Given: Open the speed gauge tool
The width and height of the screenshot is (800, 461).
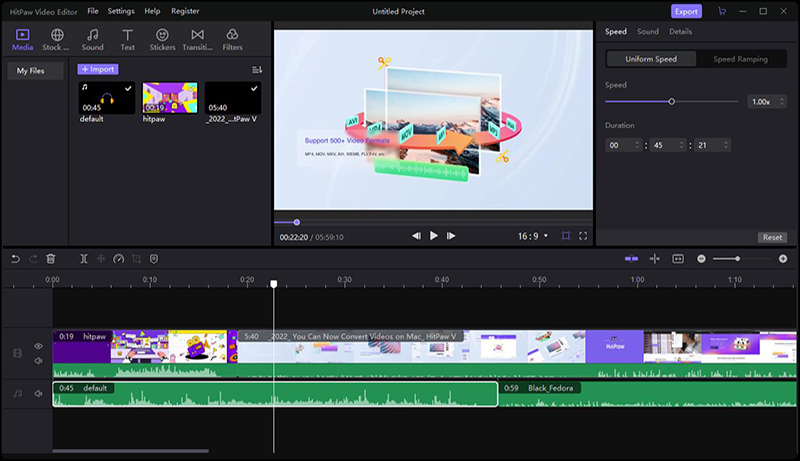Looking at the screenshot, I should [x=118, y=259].
